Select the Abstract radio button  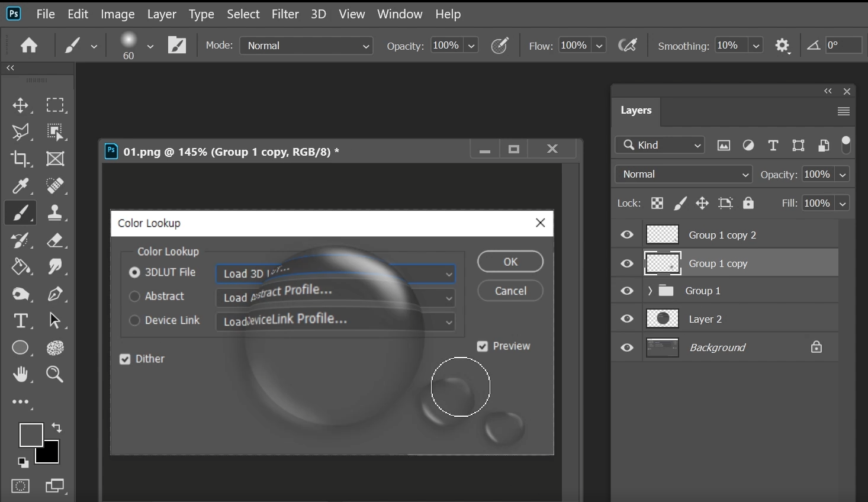(134, 297)
